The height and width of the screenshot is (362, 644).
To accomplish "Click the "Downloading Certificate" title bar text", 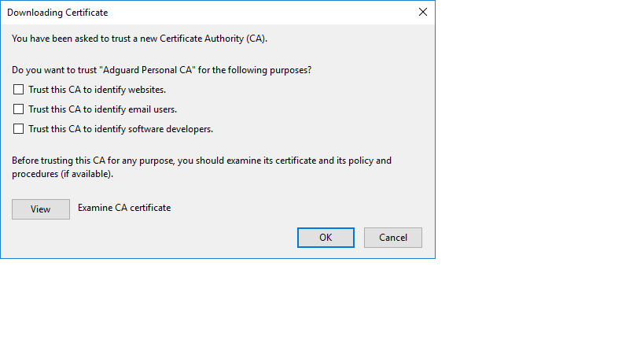I will click(57, 13).
